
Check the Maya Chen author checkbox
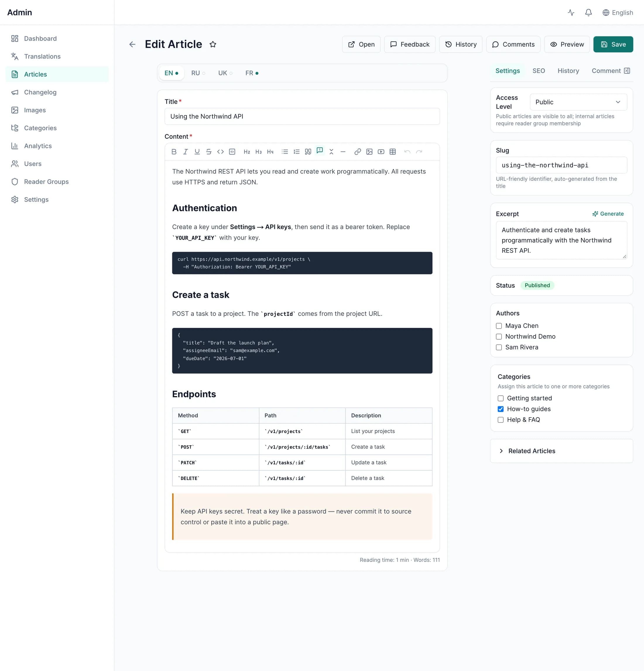[499, 326]
